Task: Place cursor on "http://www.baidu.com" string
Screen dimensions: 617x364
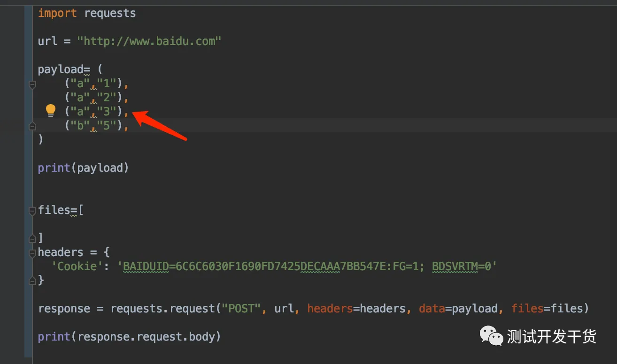Action: 149,41
